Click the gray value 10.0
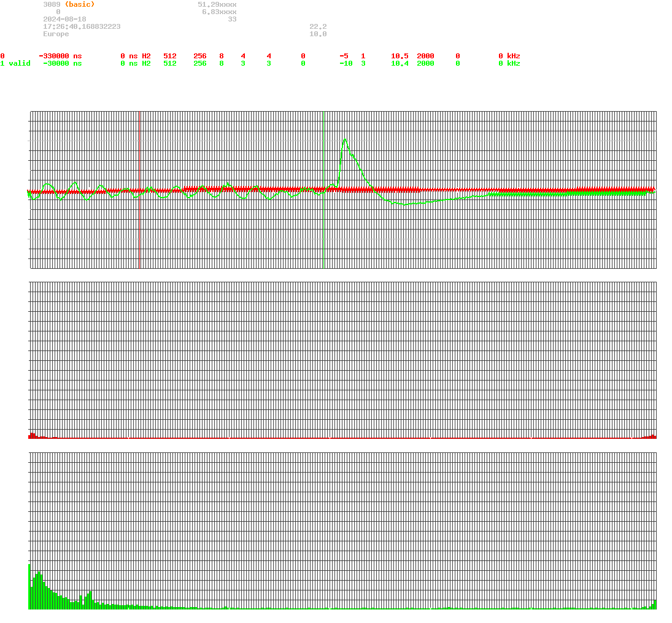 tap(318, 34)
